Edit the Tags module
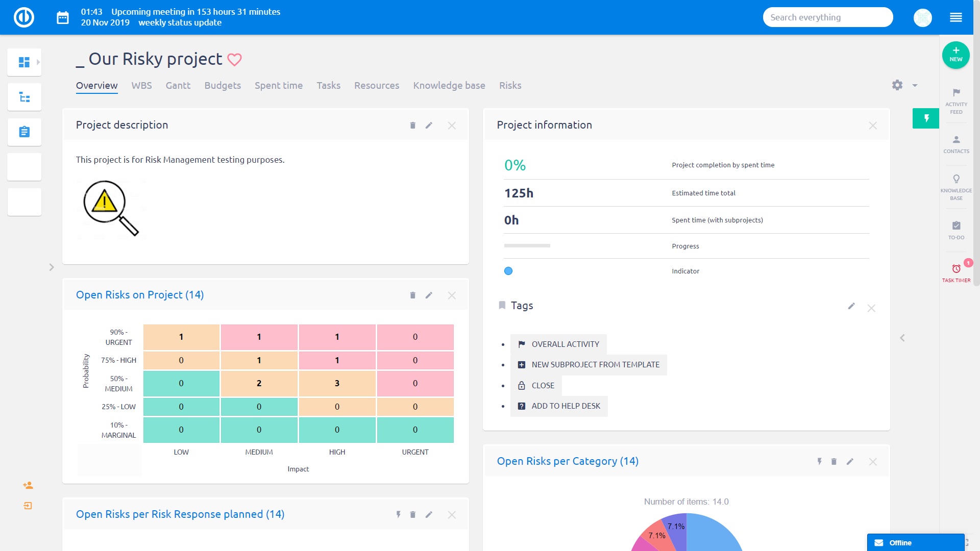Image resolution: width=980 pixels, height=551 pixels. click(851, 306)
